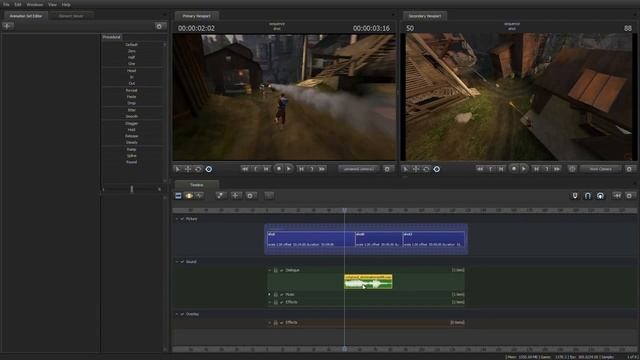Open Animation Set Editor settings gear

coord(159,26)
